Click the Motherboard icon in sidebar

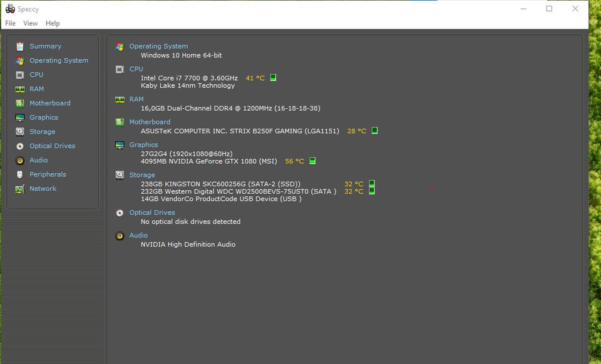[20, 103]
